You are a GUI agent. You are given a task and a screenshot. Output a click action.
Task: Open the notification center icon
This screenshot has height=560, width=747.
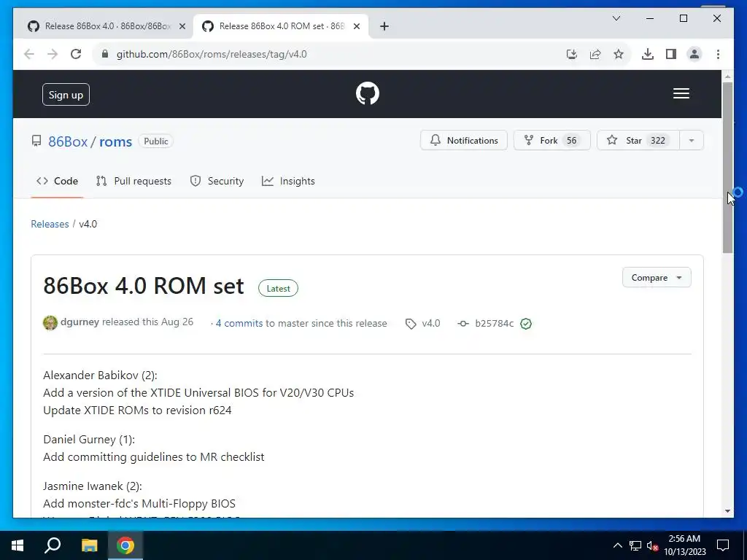pyautogui.click(x=723, y=545)
